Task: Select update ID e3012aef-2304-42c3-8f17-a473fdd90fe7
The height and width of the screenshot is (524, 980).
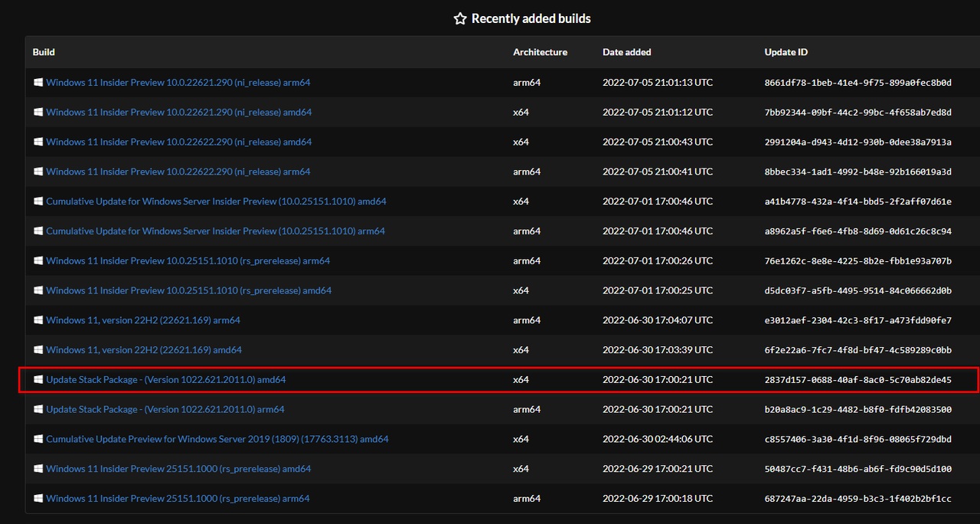Action: pyautogui.click(x=858, y=320)
